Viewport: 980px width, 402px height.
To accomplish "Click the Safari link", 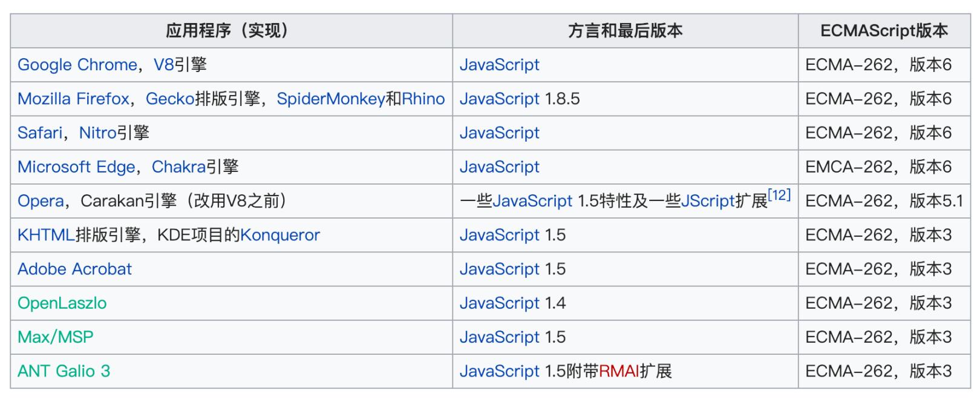I will click(x=40, y=133).
